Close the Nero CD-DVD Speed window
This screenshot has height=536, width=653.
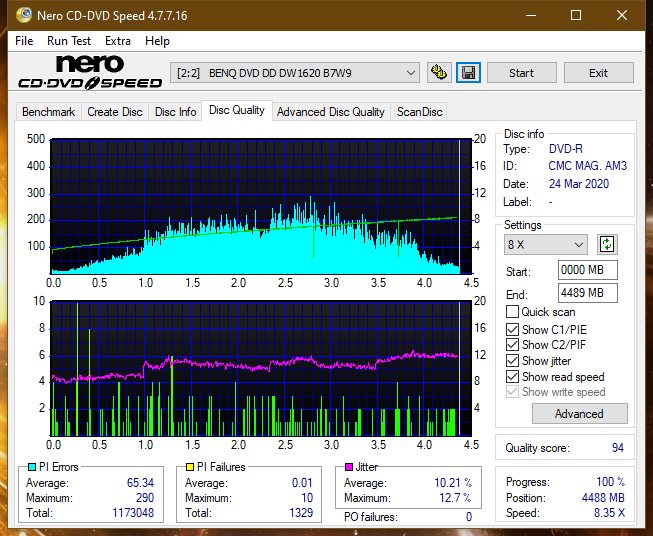coord(622,15)
